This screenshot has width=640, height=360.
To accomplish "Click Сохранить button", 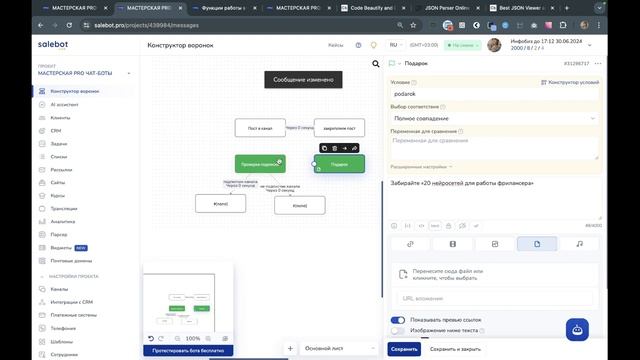I will tap(404, 349).
